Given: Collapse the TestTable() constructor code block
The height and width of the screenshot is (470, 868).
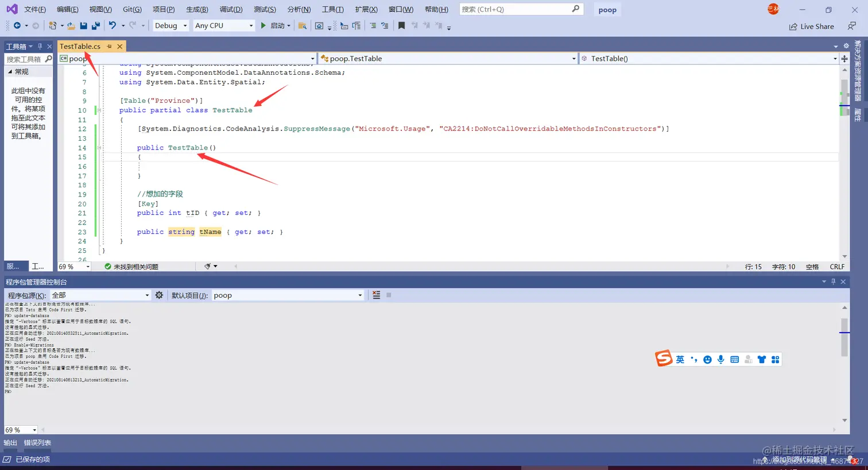Looking at the screenshot, I should click(x=99, y=148).
